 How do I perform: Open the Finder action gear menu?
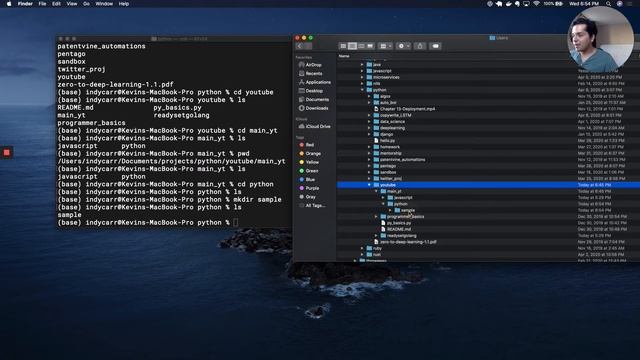pyautogui.click(x=403, y=46)
